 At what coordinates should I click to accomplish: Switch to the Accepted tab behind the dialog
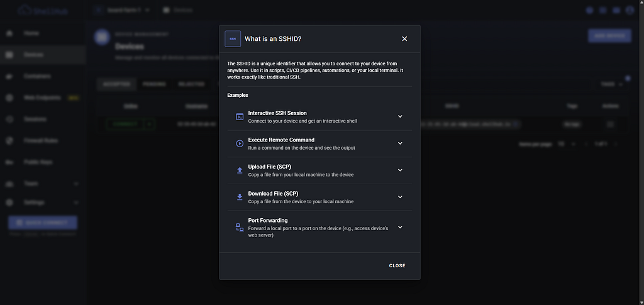tap(116, 84)
